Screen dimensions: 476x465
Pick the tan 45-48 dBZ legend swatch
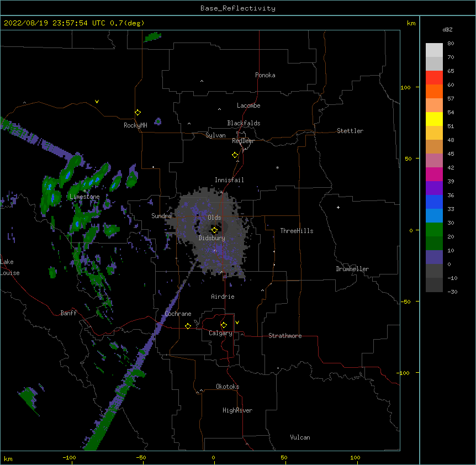[434, 146]
